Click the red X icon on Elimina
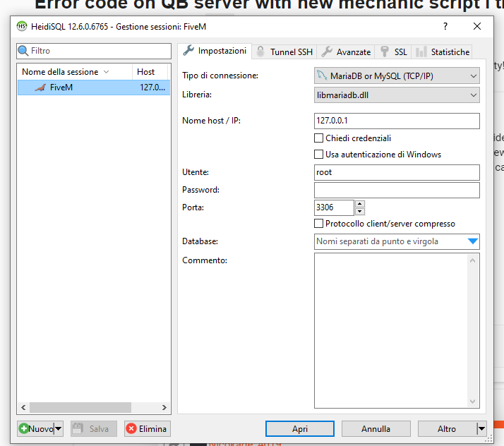The image size is (504, 446). click(x=131, y=428)
